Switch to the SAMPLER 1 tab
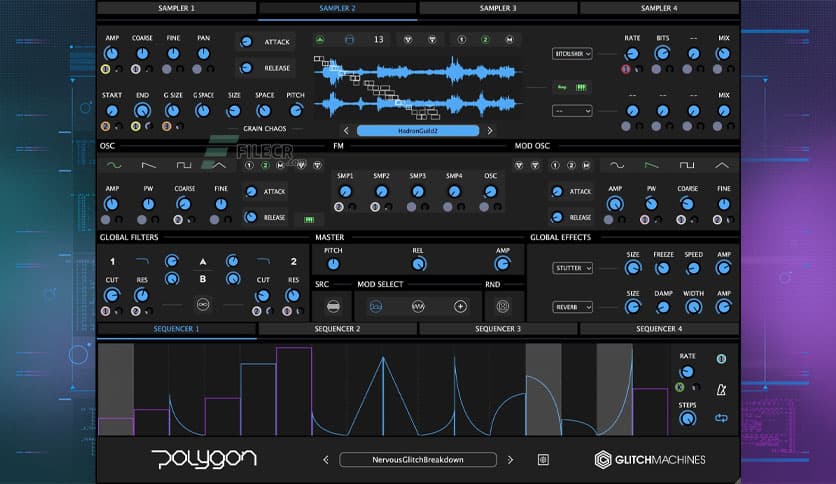This screenshot has width=836, height=484. tap(176, 8)
